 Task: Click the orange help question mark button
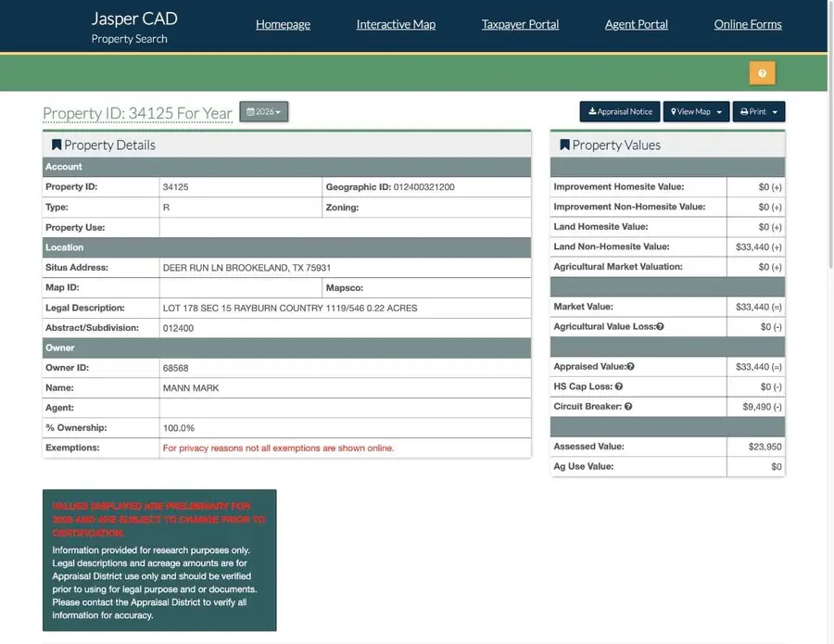[762, 73]
